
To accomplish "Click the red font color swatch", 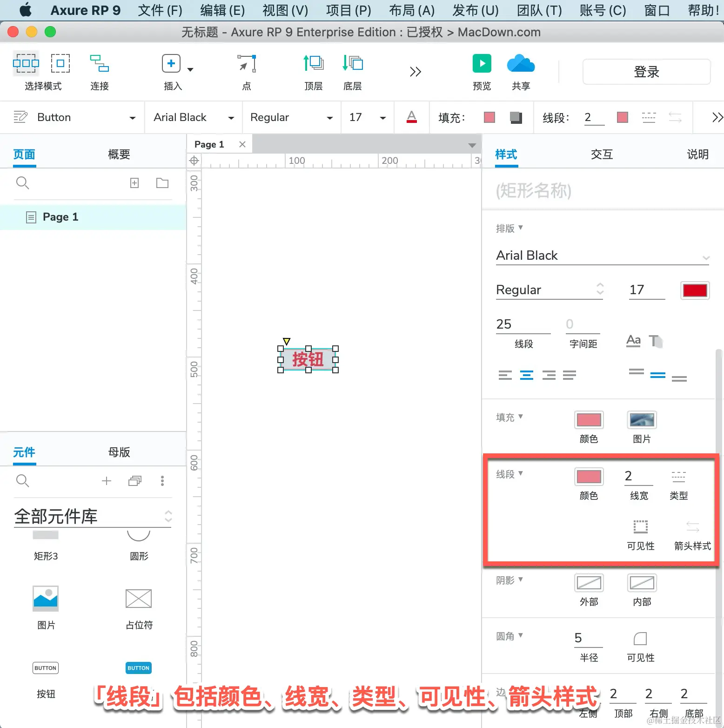I will (x=695, y=290).
